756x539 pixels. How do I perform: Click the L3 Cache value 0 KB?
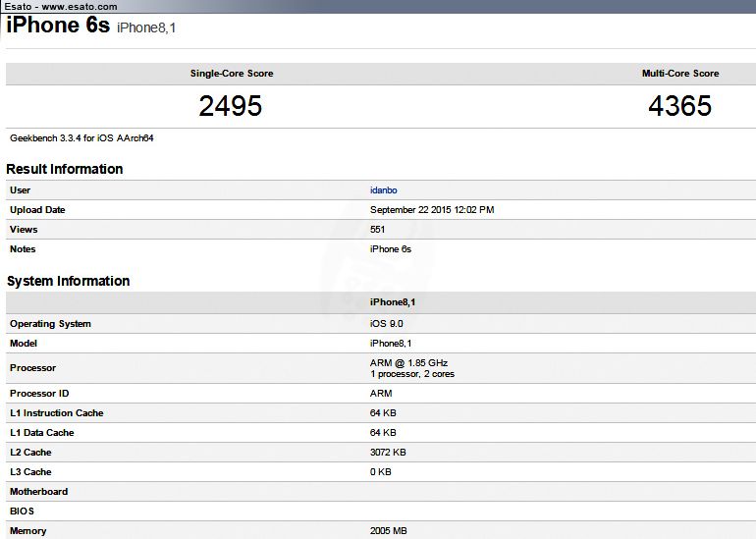tap(381, 472)
